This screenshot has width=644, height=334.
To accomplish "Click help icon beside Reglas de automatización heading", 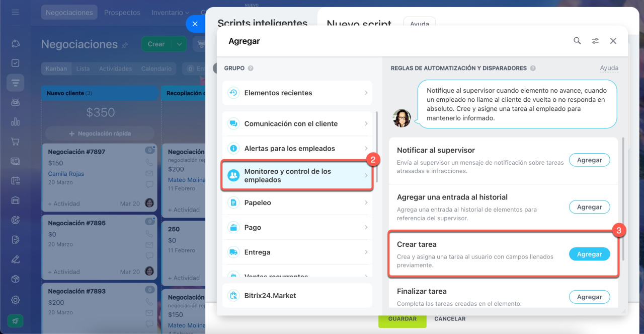I will click(533, 68).
